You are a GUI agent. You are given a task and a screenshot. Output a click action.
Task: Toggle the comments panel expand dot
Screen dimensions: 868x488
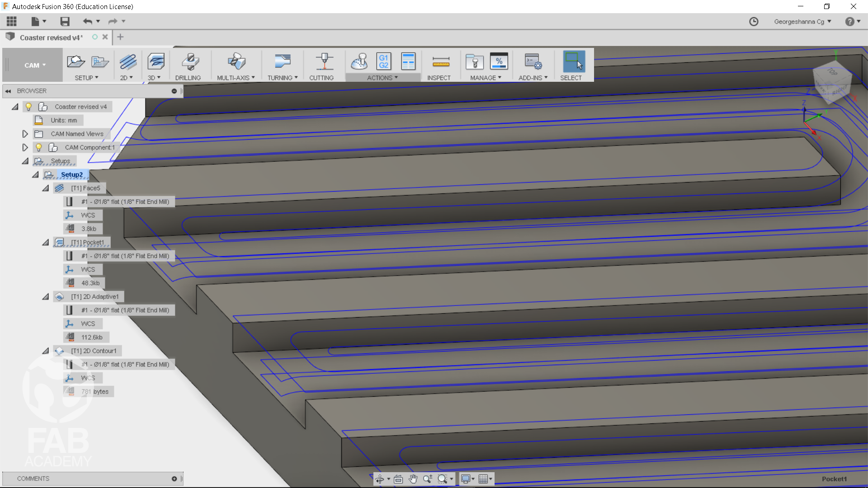click(174, 479)
